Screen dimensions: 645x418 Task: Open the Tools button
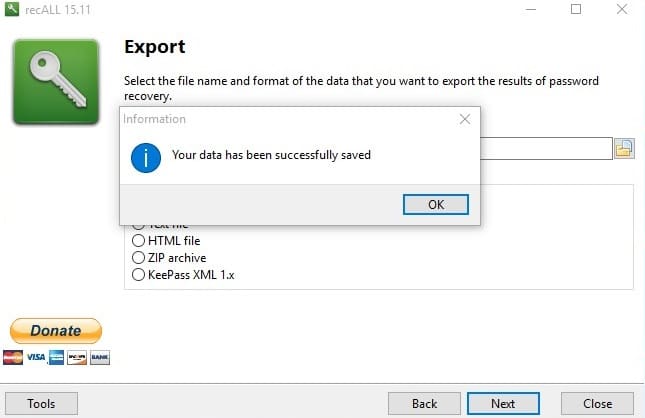[x=41, y=403]
